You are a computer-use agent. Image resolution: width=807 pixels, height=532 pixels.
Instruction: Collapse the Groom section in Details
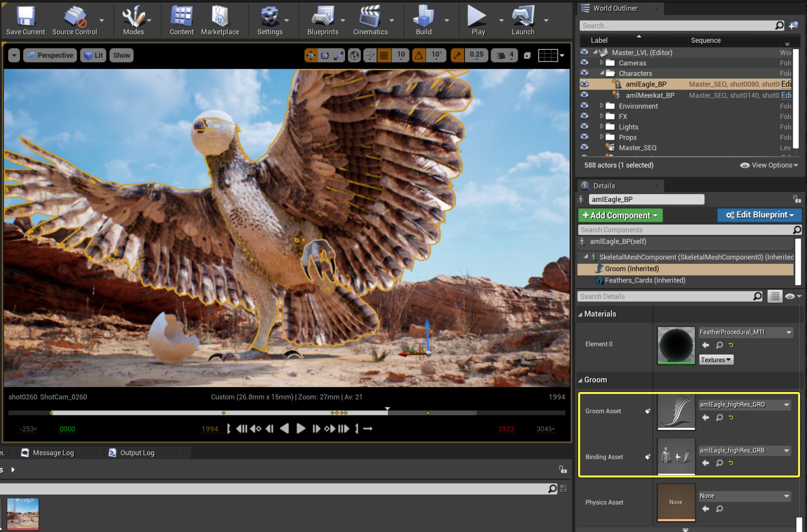(x=581, y=380)
